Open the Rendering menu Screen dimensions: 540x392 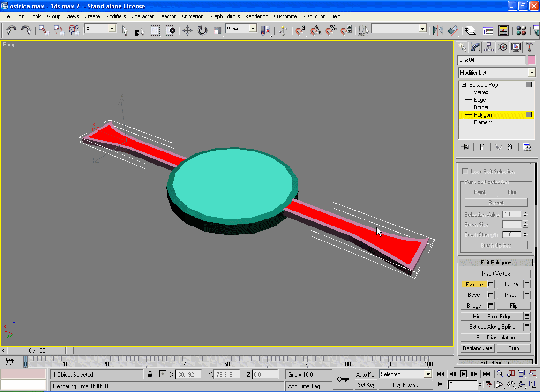(256, 16)
